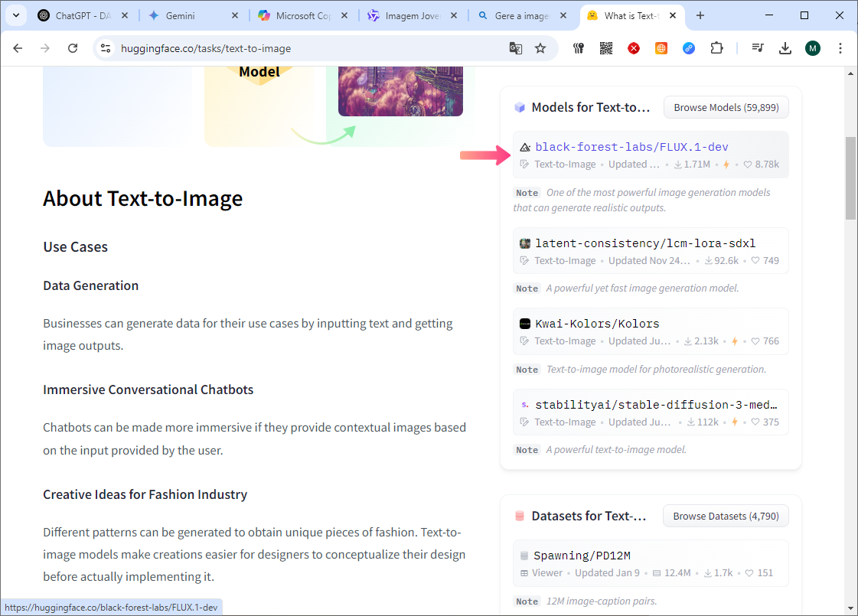The height and width of the screenshot is (616, 858).
Task: Click the browser Forward arrow
Action: coord(45,48)
